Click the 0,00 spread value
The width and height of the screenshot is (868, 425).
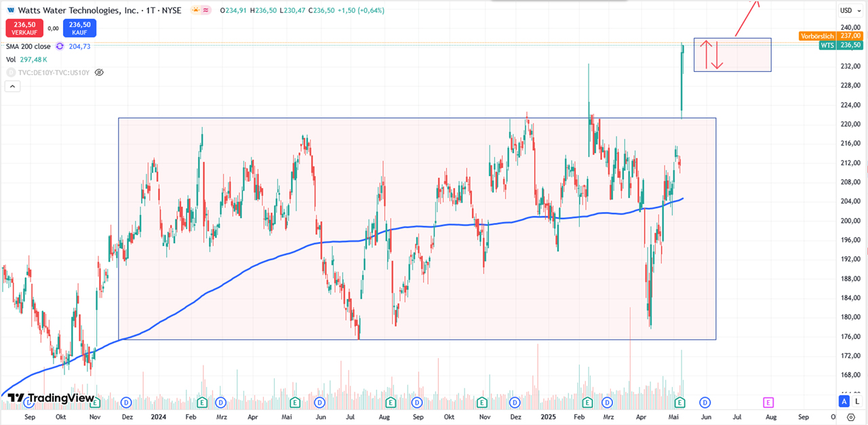coord(53,28)
